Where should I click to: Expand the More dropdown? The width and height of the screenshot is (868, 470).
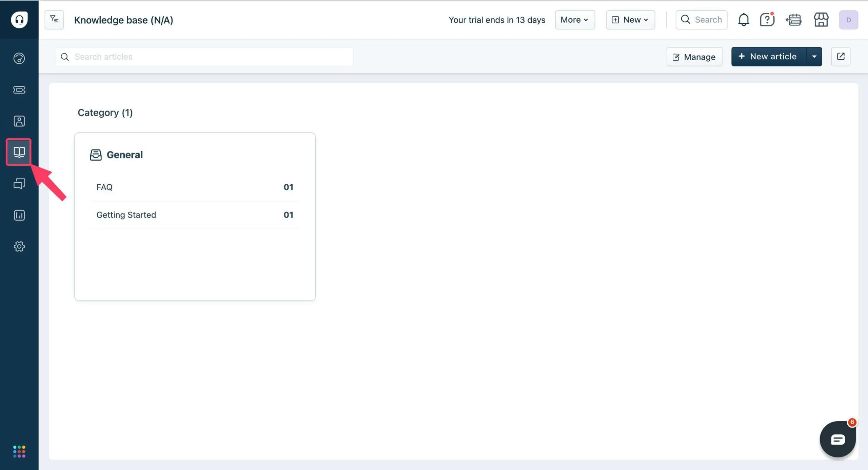pyautogui.click(x=575, y=20)
